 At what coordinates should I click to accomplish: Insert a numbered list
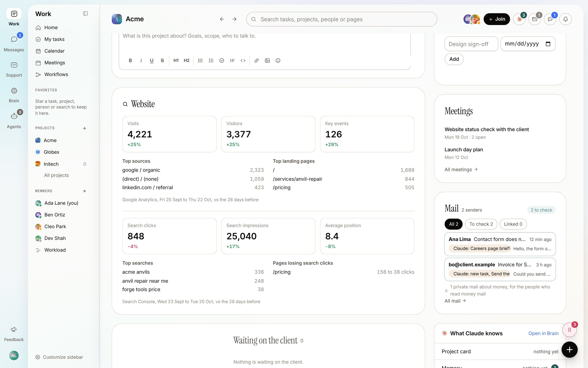(x=211, y=61)
